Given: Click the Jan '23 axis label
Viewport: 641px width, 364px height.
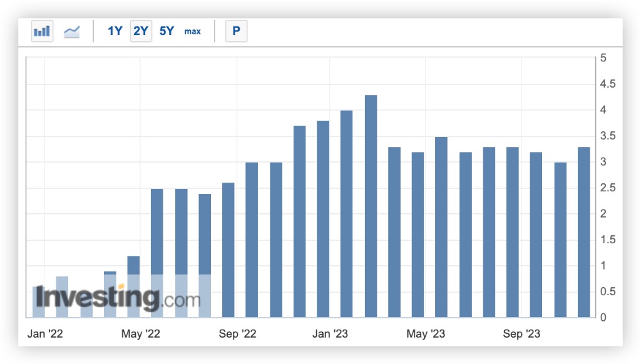Looking at the screenshot, I should 330,334.
